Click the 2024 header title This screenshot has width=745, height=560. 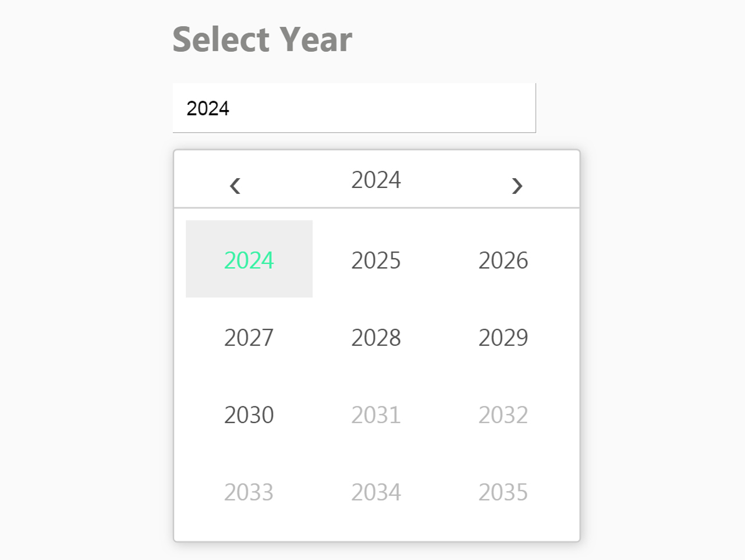pos(376,180)
